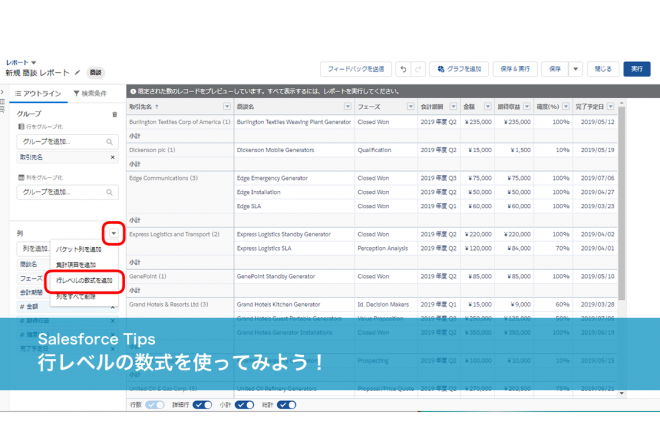The width and height of the screenshot is (660, 438).
Task: Click Edge Emergency Generator cell
Action: pyautogui.click(x=294, y=178)
